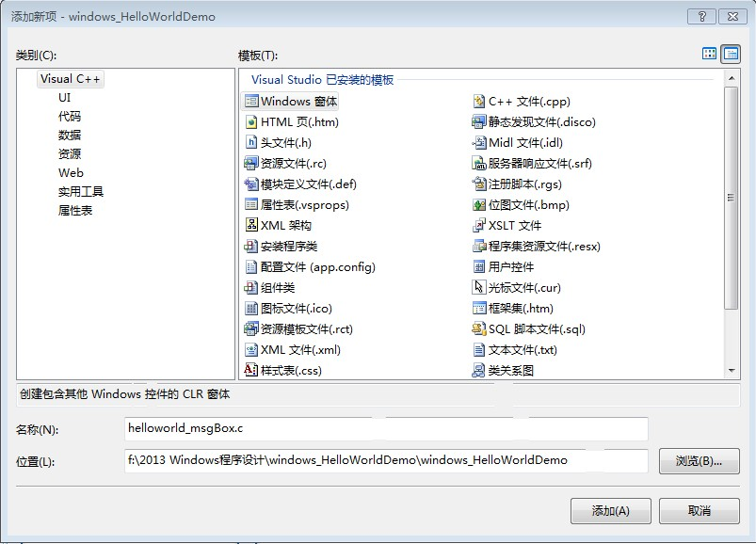Open the 数据 category
756x544 pixels.
pyautogui.click(x=70, y=135)
